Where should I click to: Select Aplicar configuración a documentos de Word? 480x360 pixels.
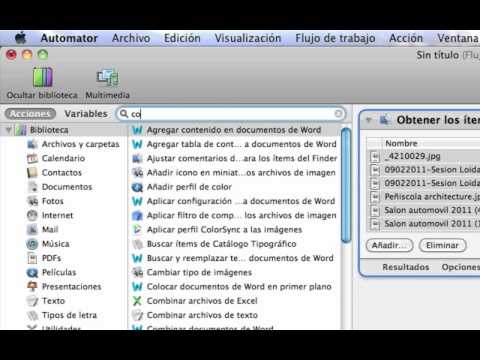pyautogui.click(x=236, y=201)
